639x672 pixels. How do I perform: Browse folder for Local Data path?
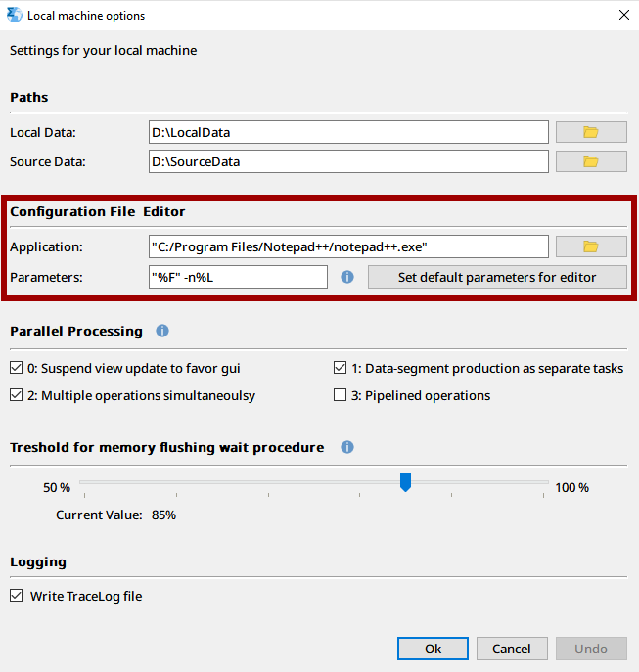[591, 132]
